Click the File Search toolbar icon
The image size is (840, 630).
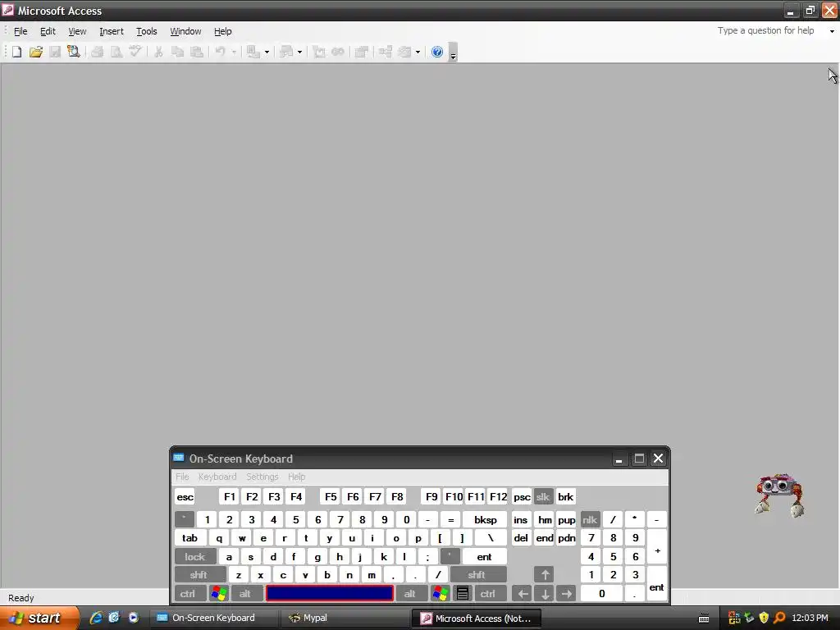[x=73, y=52]
